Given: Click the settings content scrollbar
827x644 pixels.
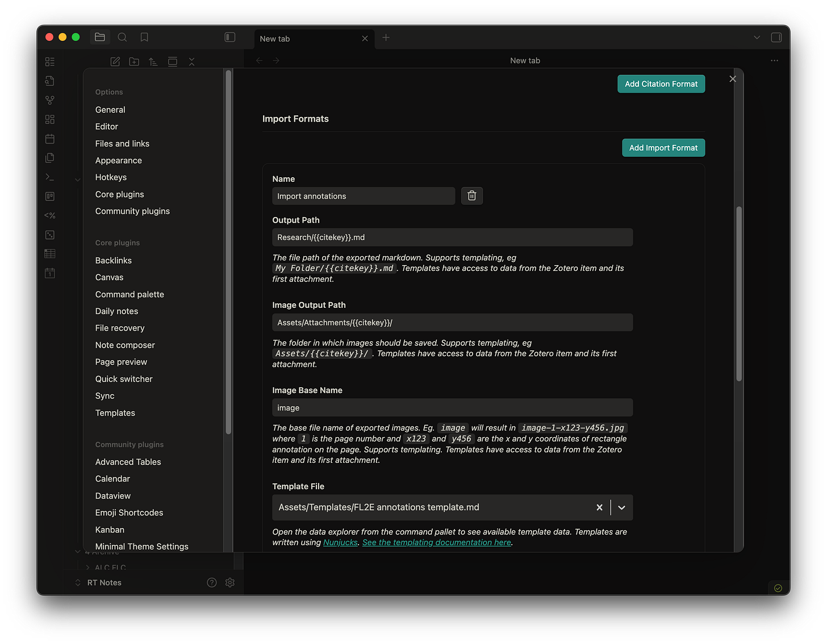Looking at the screenshot, I should 739,294.
